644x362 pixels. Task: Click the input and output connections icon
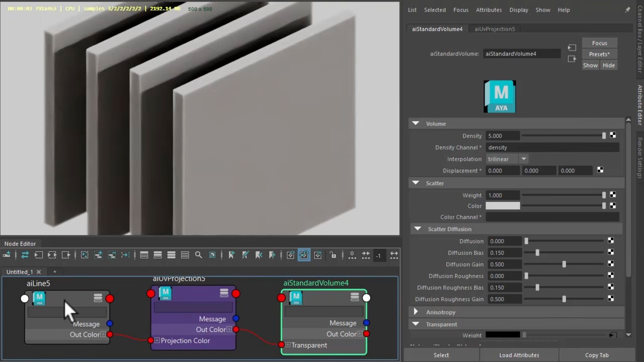(x=52, y=255)
